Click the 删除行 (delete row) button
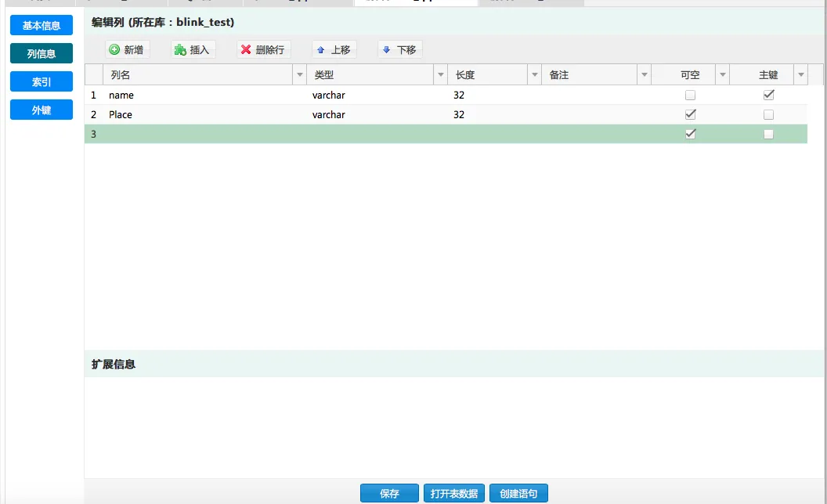827x504 pixels. coord(263,49)
